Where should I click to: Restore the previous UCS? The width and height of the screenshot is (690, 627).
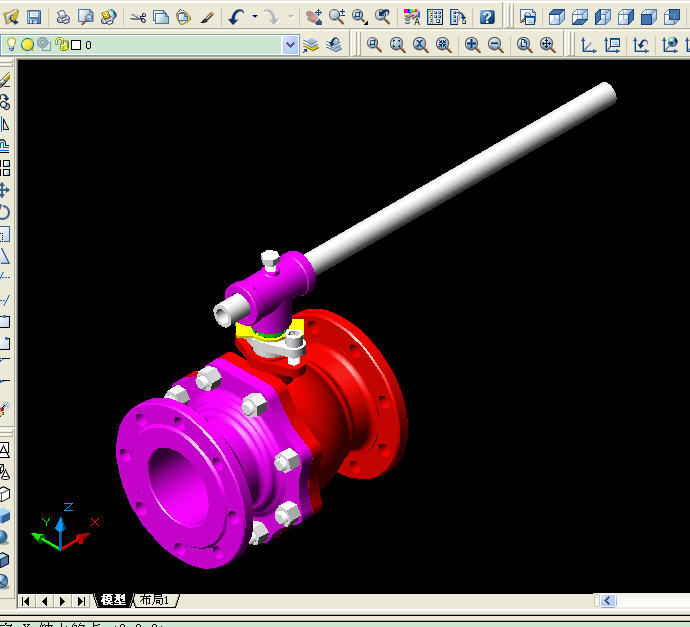641,44
